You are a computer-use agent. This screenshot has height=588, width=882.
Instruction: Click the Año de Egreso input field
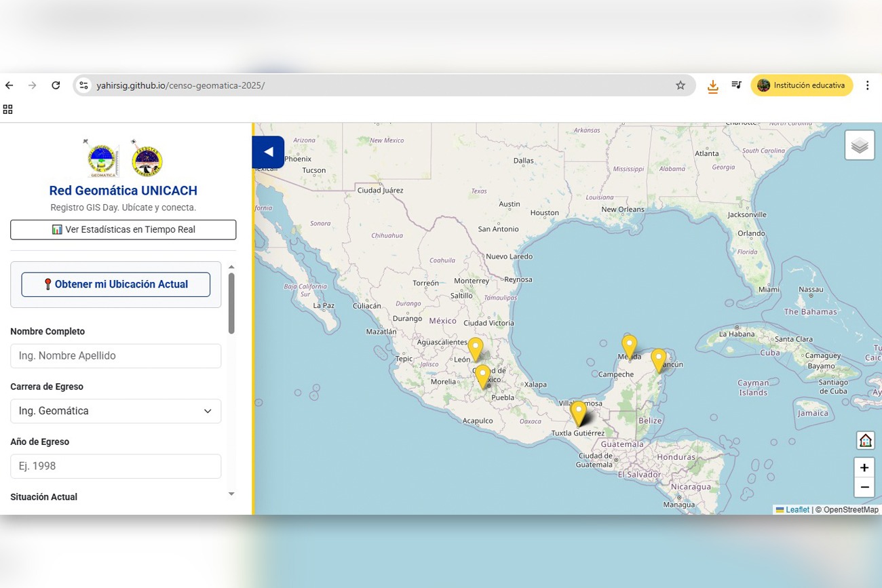pyautogui.click(x=115, y=466)
